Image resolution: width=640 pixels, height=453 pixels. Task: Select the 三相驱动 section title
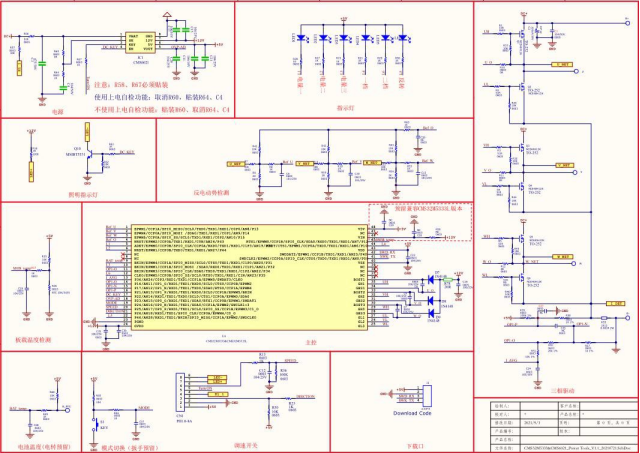click(x=562, y=391)
